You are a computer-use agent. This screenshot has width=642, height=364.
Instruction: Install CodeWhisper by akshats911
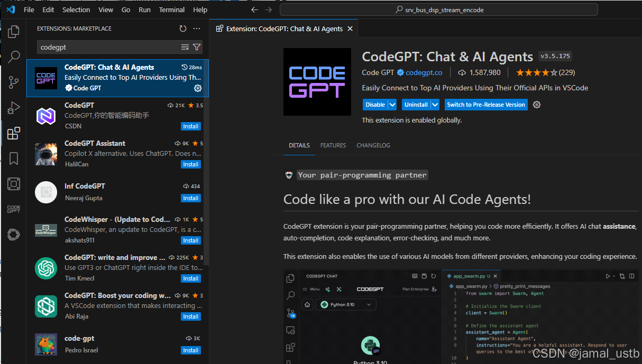[x=190, y=240]
